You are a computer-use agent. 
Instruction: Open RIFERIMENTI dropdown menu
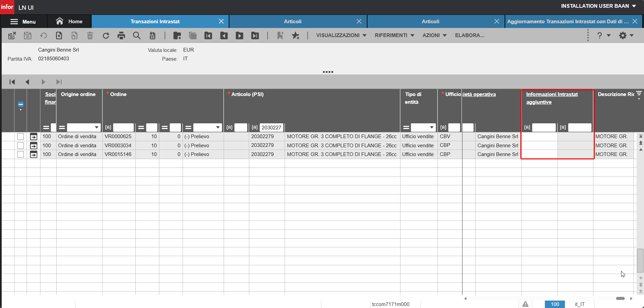click(x=394, y=35)
